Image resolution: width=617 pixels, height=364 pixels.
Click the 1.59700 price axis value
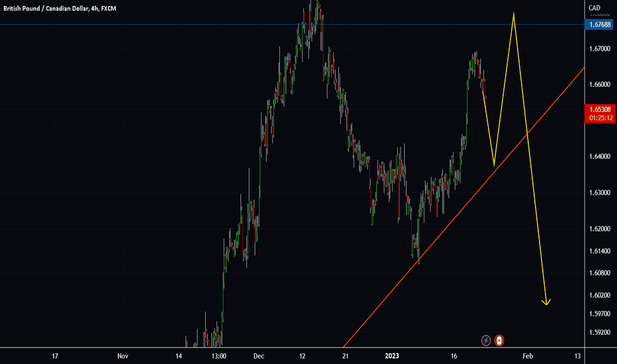[x=600, y=314]
